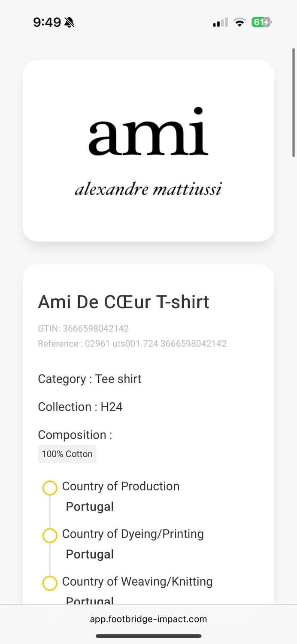Viewport: 297px width, 644px height.
Task: Tap the home indicator bar
Action: pyautogui.click(x=148, y=636)
